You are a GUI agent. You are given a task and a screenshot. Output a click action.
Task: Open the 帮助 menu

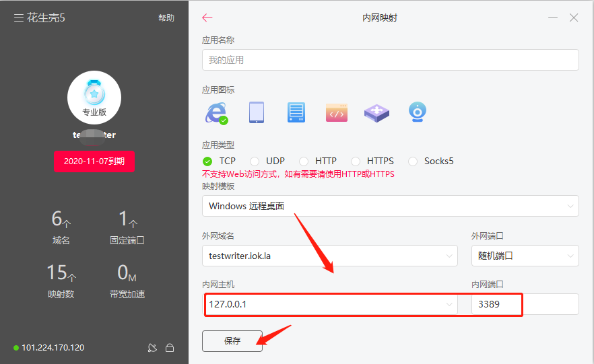coord(166,17)
